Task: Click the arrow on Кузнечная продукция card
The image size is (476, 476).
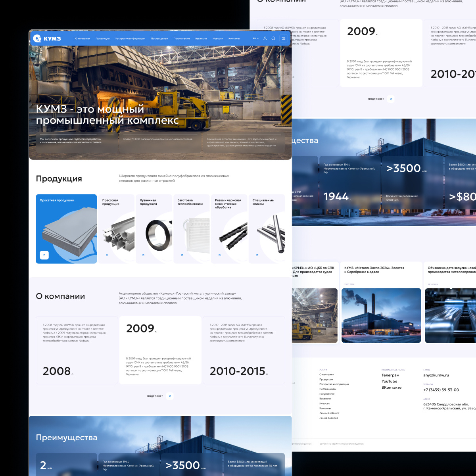Action: 143,255
